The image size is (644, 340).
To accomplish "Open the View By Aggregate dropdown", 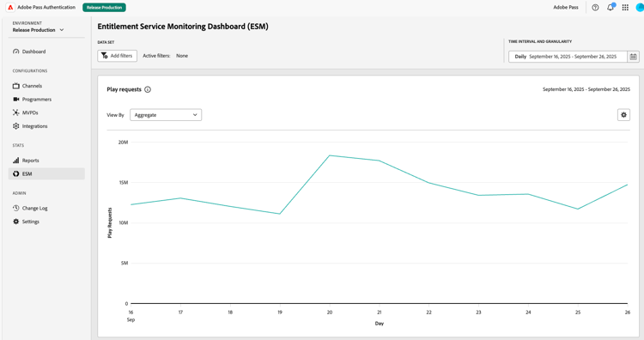I will (x=166, y=115).
